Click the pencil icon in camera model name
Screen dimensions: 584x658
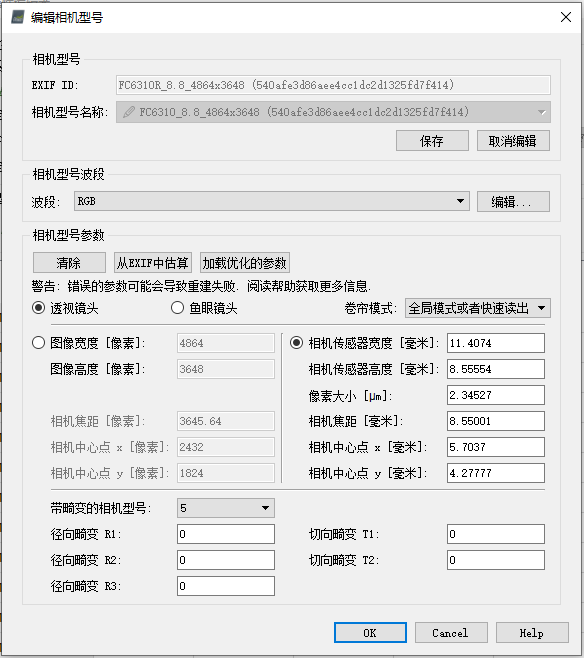point(129,112)
